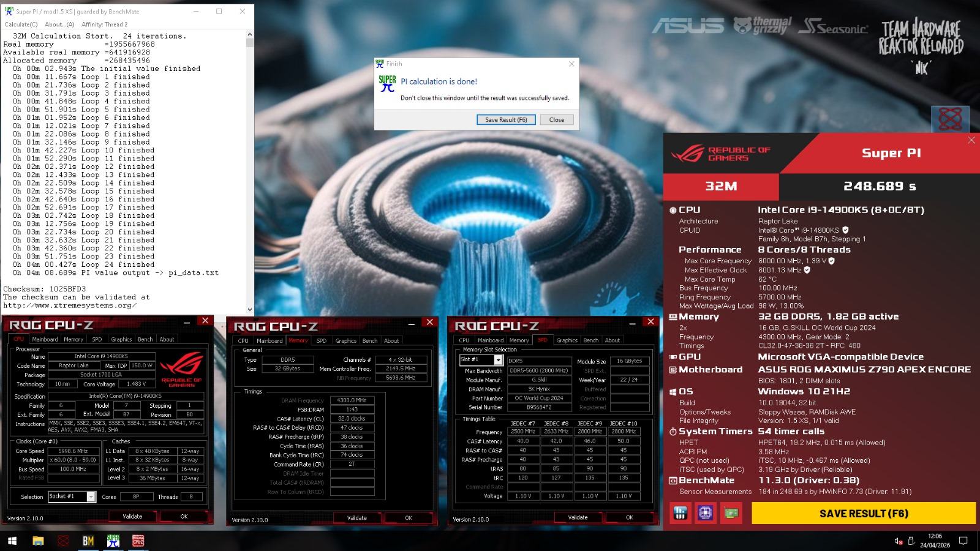Viewport: 980px width, 551px height.
Task: Click Validate in the CPU tab window
Action: point(132,516)
